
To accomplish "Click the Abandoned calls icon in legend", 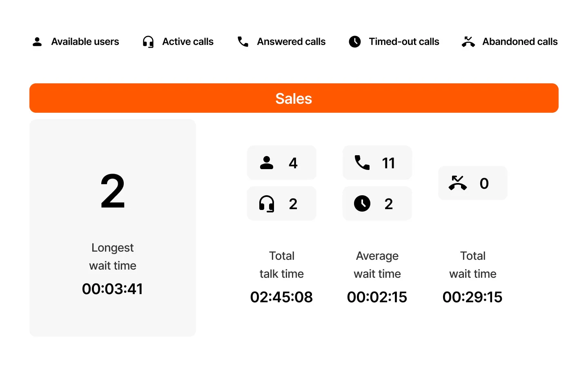I will [468, 42].
